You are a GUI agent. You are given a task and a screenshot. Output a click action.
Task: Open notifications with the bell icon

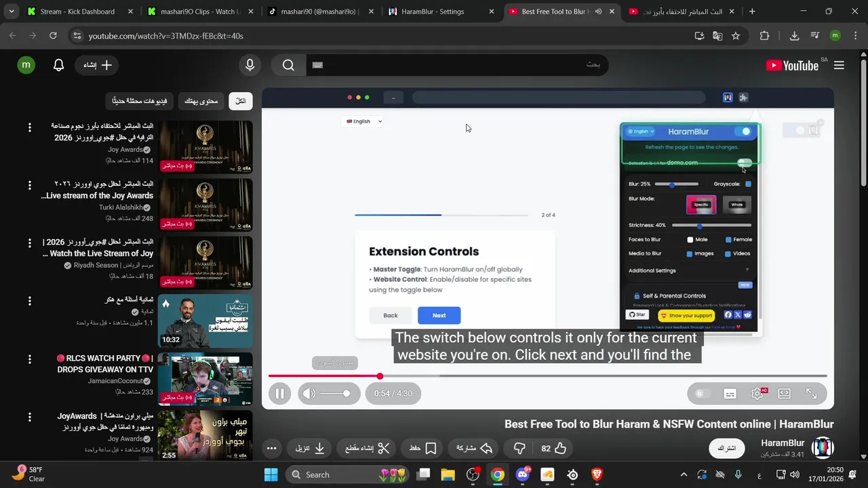click(59, 65)
